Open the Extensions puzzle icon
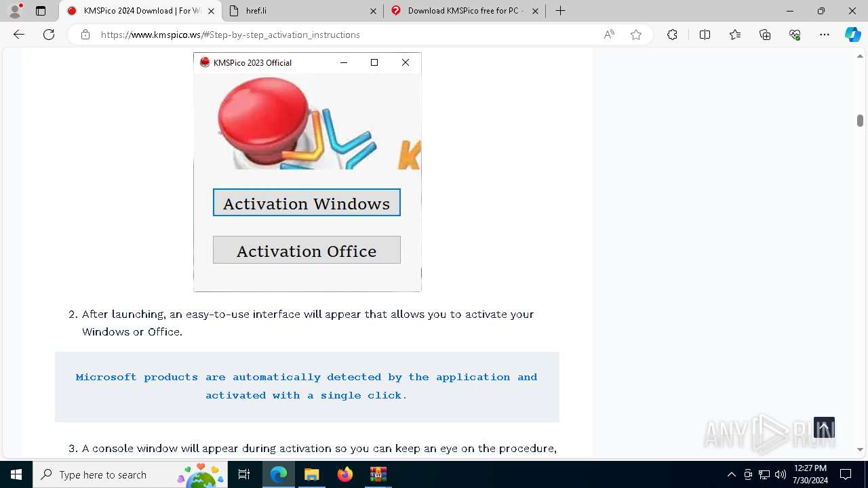The height and width of the screenshot is (488, 868). (672, 35)
